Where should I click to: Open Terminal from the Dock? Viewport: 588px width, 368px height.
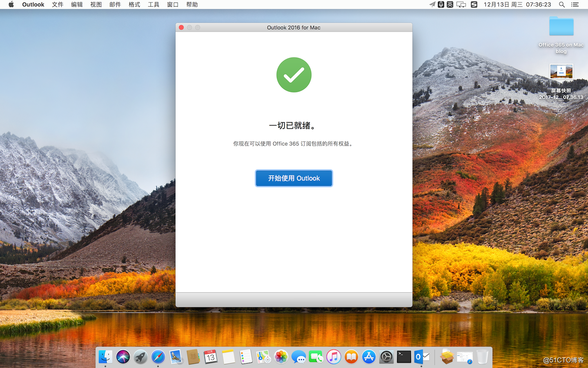pos(404,357)
